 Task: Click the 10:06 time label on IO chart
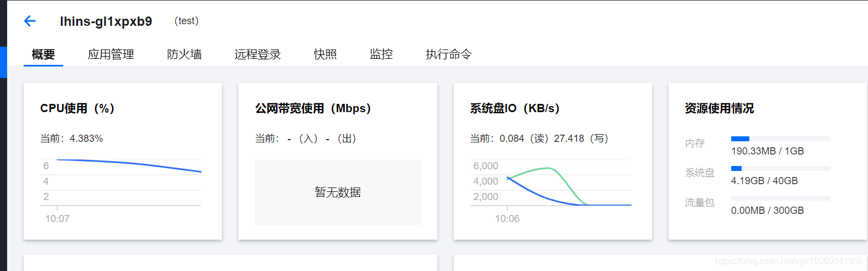coord(507,219)
